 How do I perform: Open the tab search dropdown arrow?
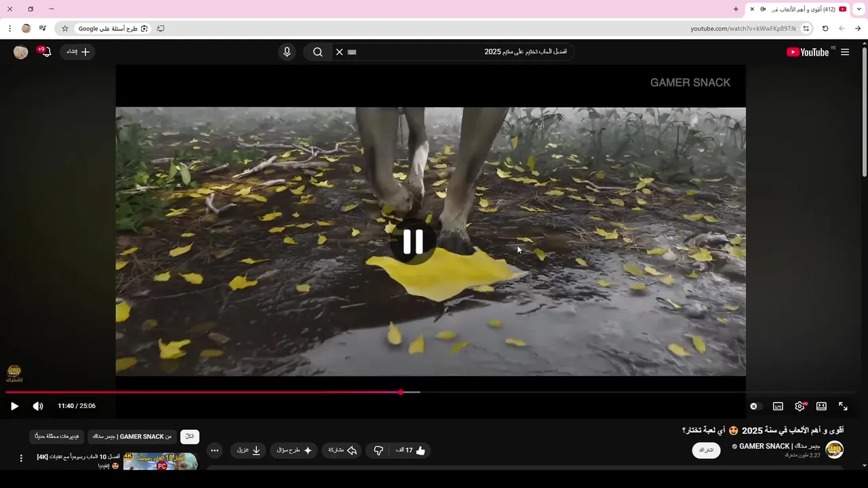point(859,9)
